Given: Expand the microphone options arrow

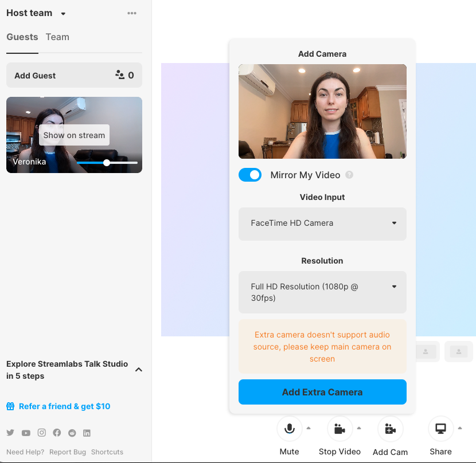Looking at the screenshot, I should (309, 428).
